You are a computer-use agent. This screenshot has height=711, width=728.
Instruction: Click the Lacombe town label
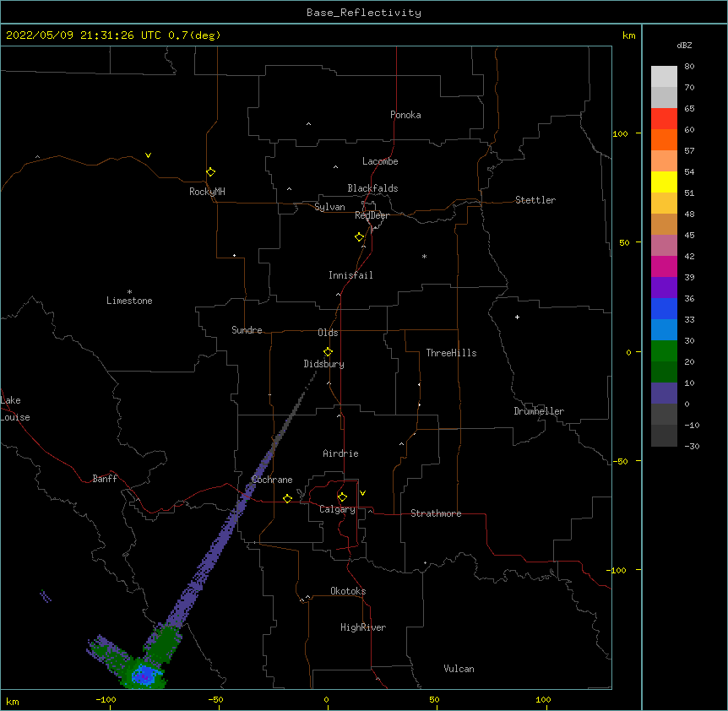click(380, 161)
